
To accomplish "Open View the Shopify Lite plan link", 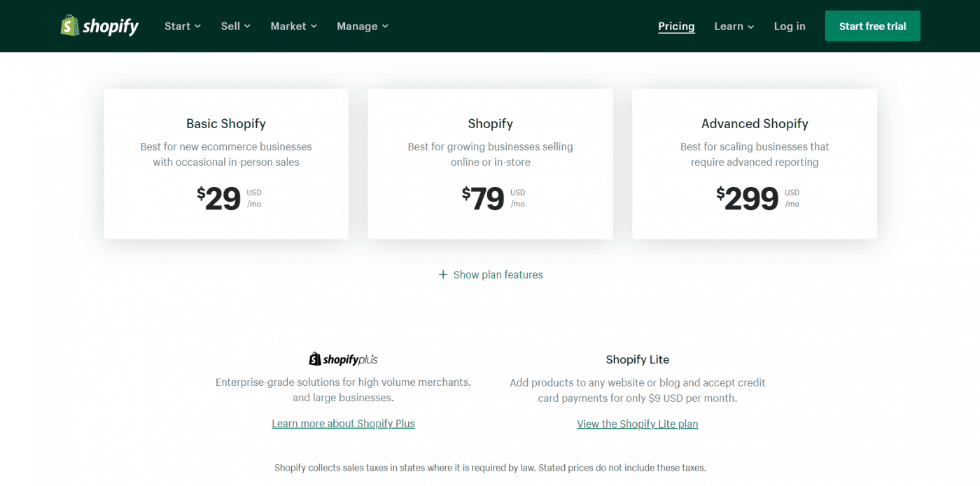I will click(638, 424).
